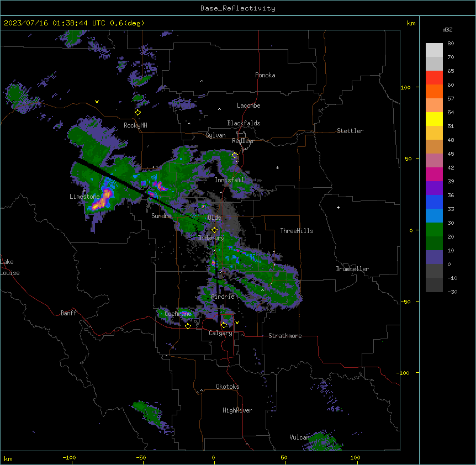The height and width of the screenshot is (465, 476).
Task: Click the Drumheller label
Action: coord(352,269)
